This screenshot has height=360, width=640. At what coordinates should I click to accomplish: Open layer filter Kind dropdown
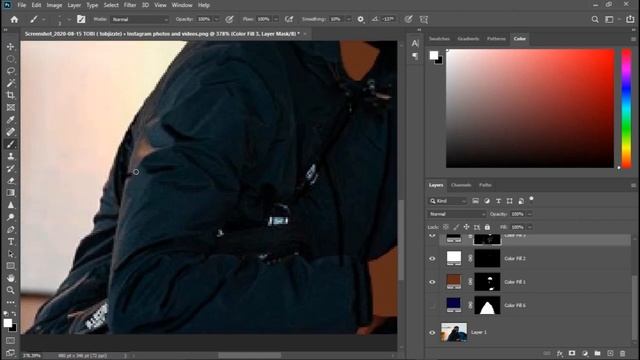[447, 201]
